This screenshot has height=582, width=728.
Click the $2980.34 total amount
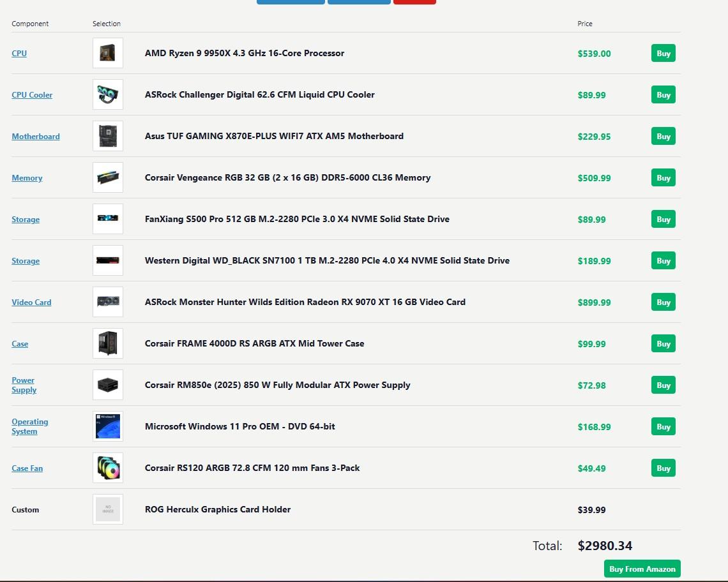605,546
